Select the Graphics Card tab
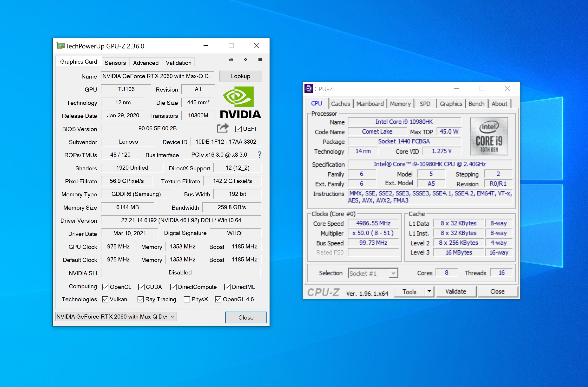 pos(79,61)
